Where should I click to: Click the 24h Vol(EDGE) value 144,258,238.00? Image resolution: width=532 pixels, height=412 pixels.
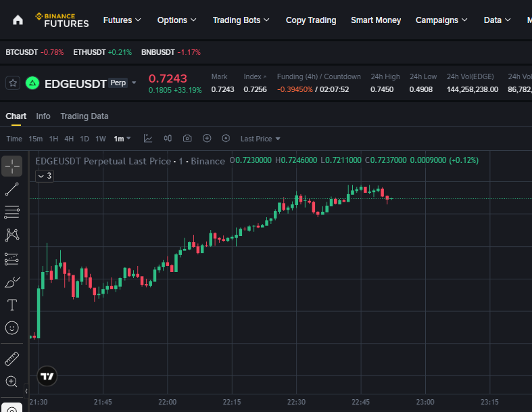[473, 89]
